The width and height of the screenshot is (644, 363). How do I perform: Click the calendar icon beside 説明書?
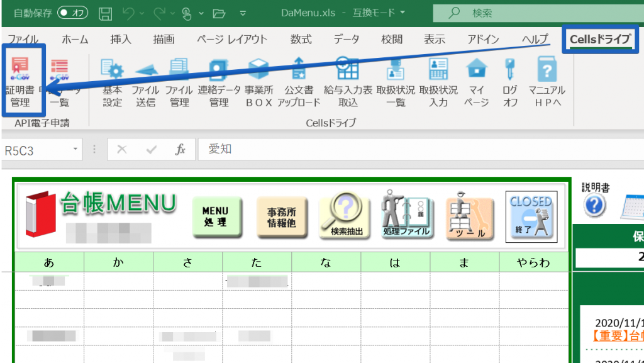[633, 208]
